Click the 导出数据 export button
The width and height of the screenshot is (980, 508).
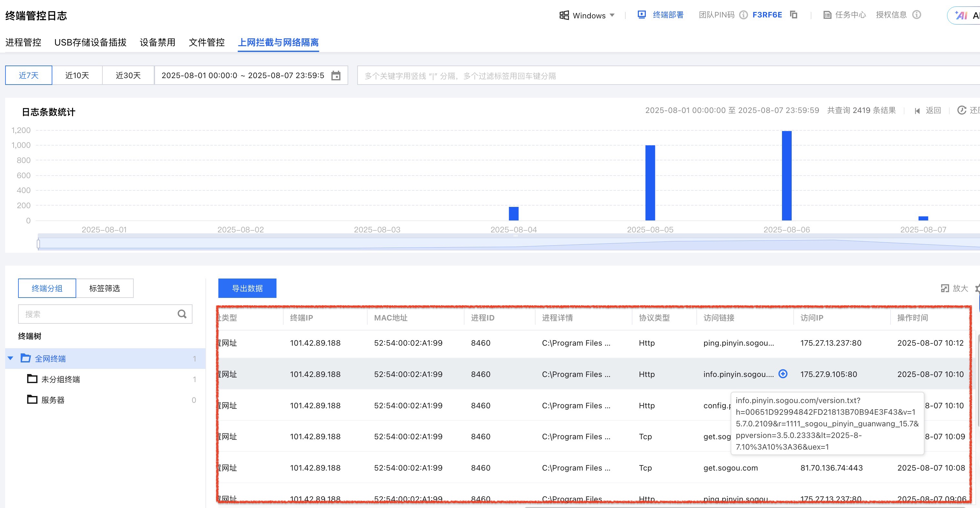click(247, 288)
